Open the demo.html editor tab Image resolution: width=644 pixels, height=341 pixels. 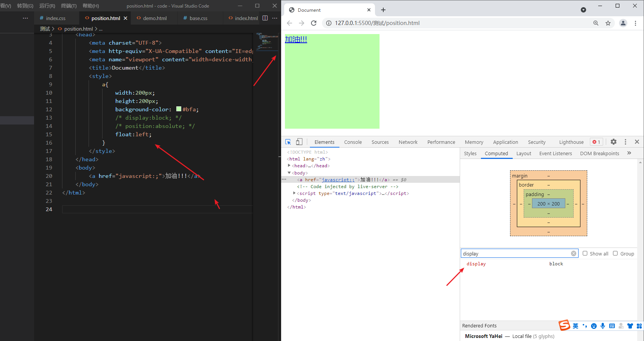[154, 18]
